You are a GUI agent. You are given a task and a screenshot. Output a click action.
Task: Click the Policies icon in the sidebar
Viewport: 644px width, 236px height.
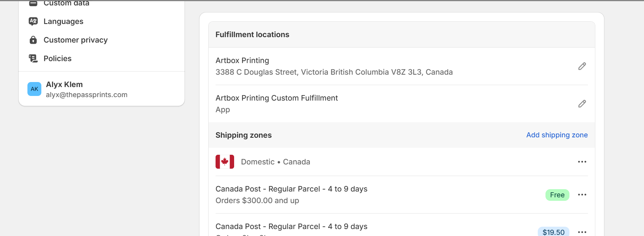[33, 58]
